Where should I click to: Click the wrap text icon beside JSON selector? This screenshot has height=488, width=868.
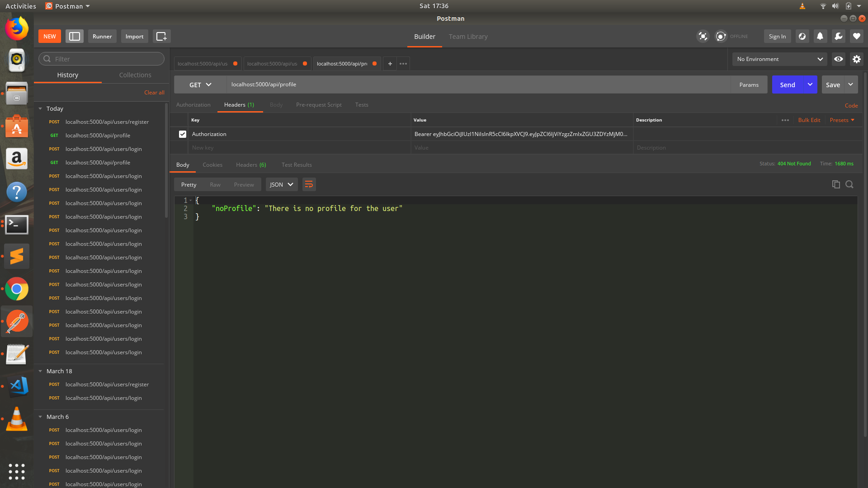click(309, 184)
